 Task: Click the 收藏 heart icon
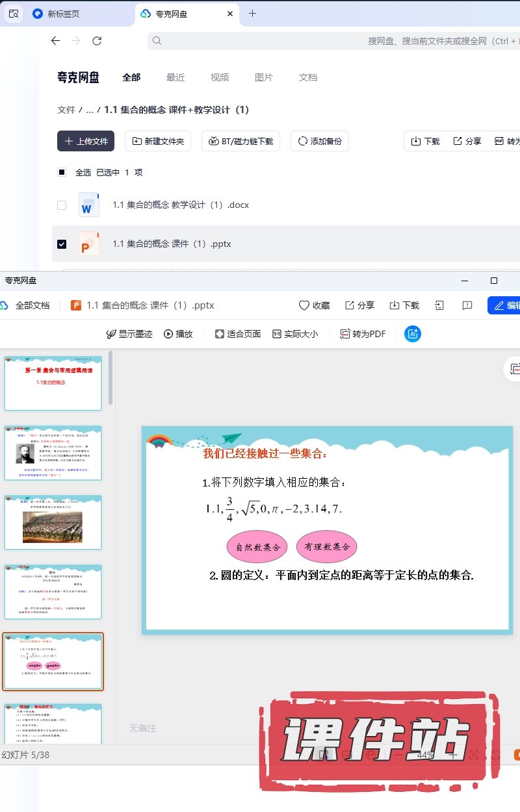304,305
